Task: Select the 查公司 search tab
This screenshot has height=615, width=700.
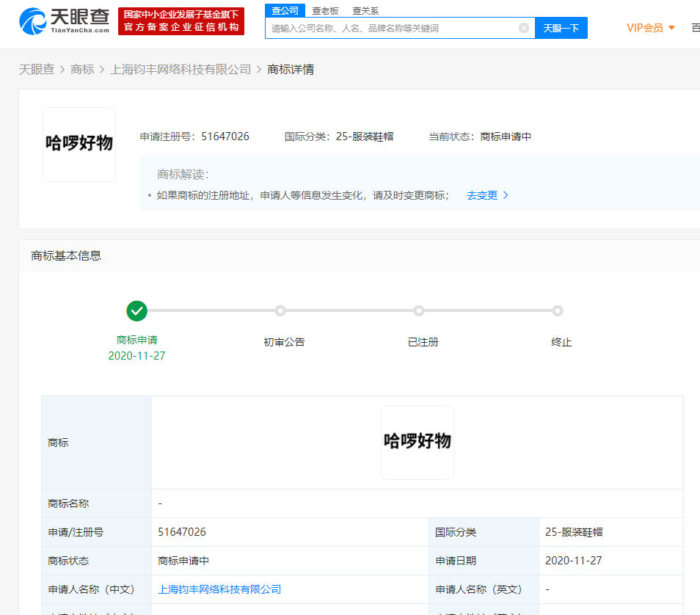Action: (285, 10)
